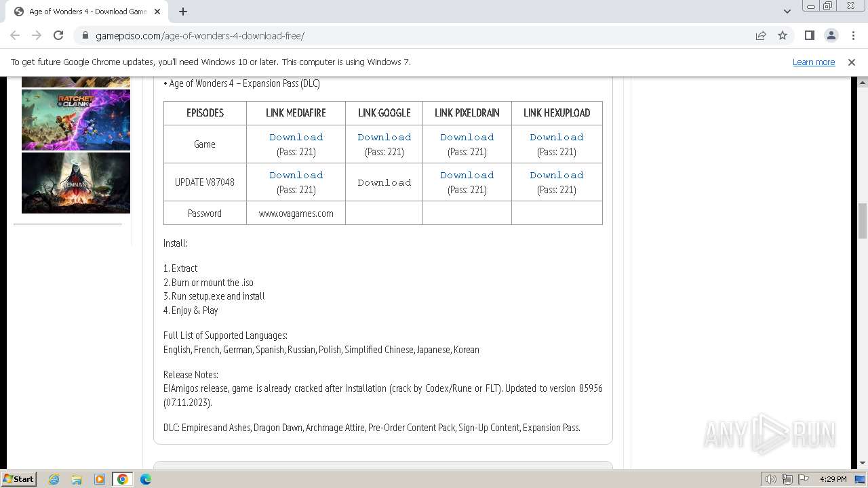Click 'Run setup.exe and install' step

pos(214,296)
